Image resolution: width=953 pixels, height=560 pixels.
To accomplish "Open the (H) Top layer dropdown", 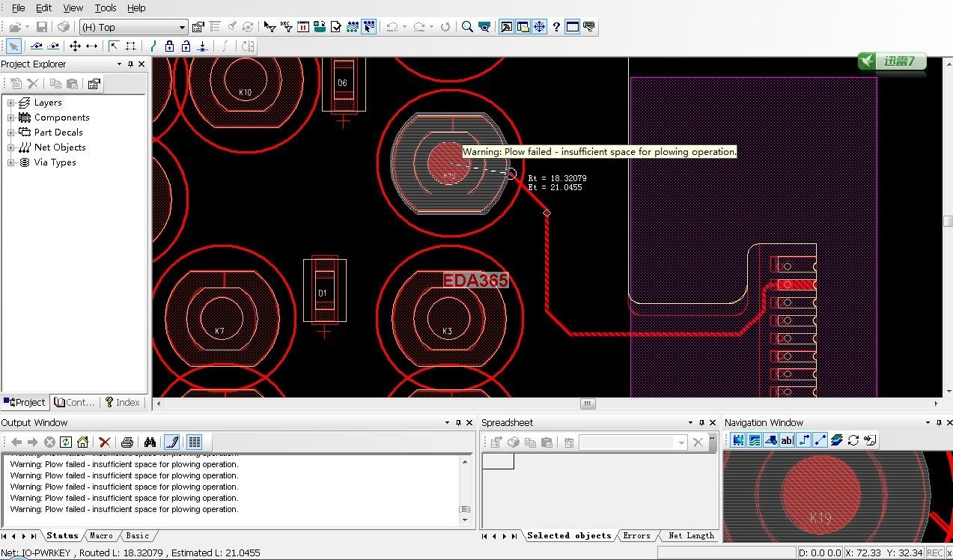I will [x=182, y=28].
